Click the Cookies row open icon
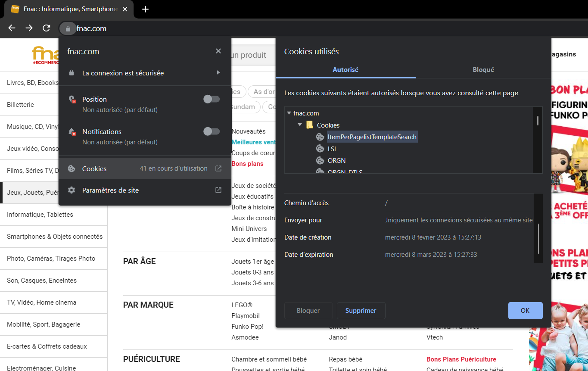The width and height of the screenshot is (588, 371). tap(218, 168)
